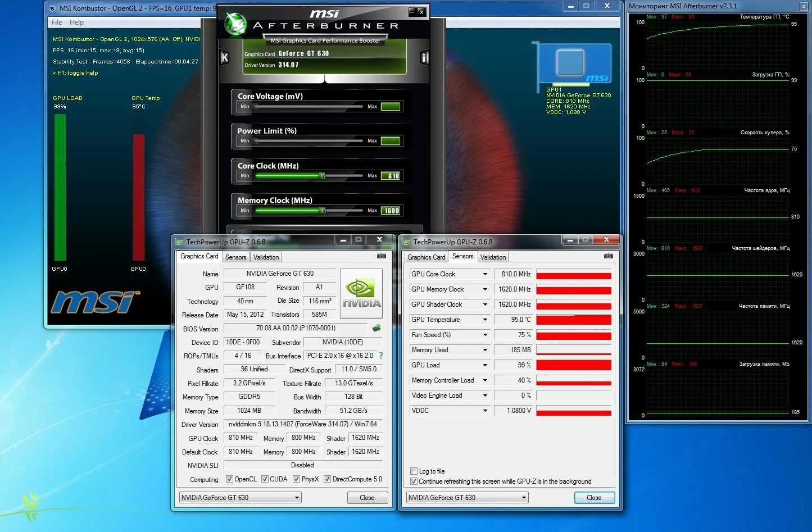Select Sensors tab in right GPU-Z window

coord(462,256)
